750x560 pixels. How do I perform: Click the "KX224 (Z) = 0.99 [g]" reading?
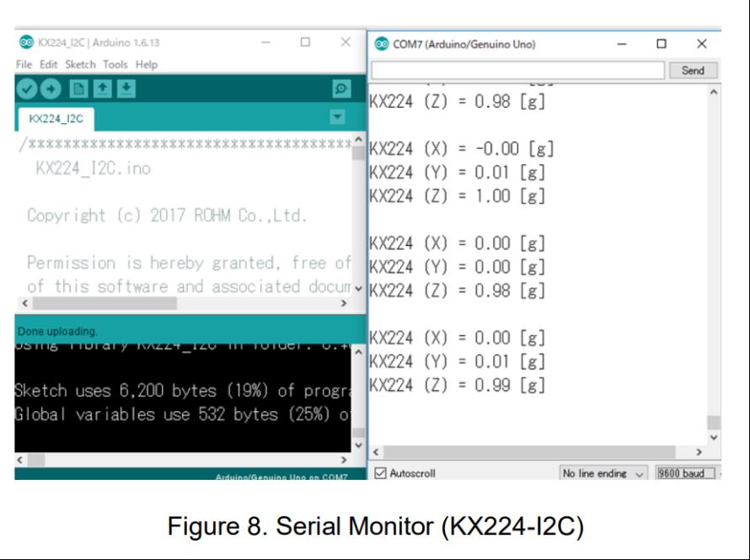458,385
